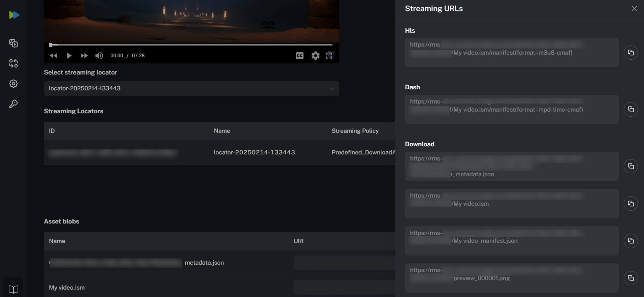Click the video seek bar
Viewport: 644px width, 297px height.
pos(191,44)
